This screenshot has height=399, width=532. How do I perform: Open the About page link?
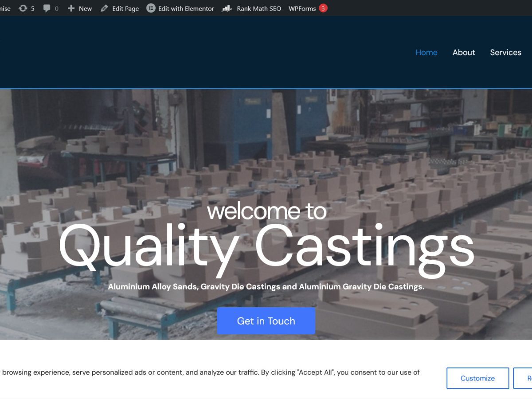pyautogui.click(x=464, y=52)
